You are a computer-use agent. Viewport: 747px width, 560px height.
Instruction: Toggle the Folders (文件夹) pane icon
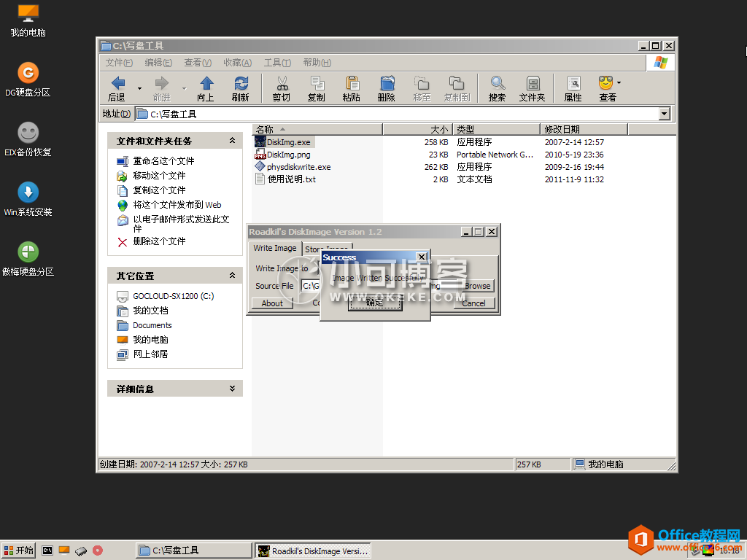532,88
